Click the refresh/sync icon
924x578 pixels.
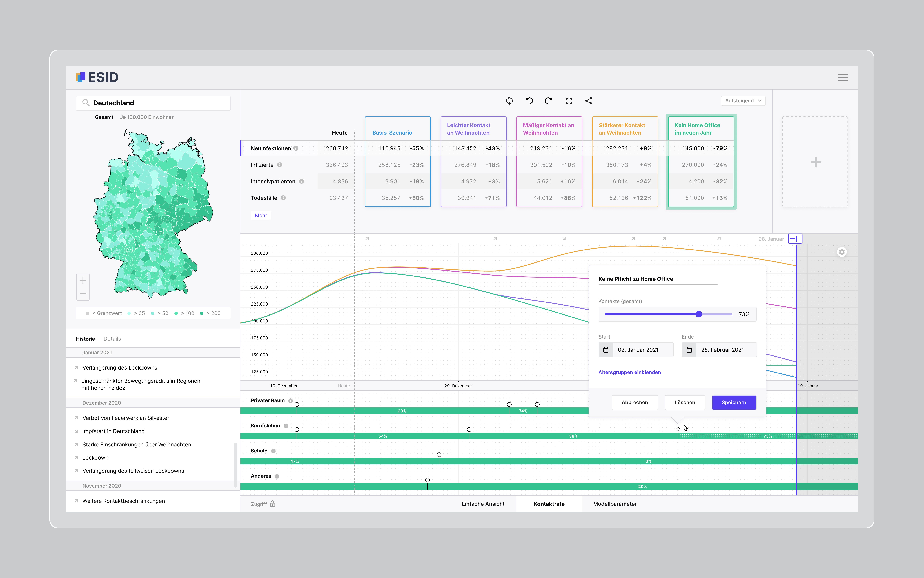(509, 101)
